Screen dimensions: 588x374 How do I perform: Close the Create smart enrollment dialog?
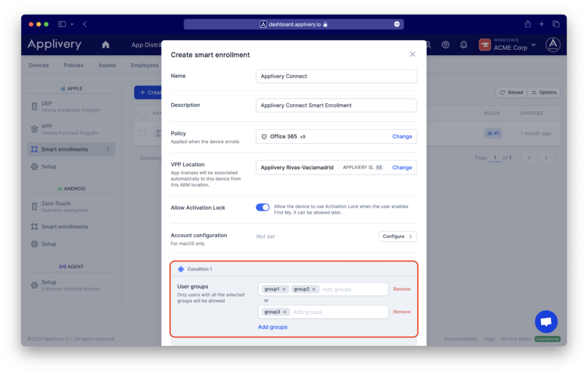[x=412, y=55]
